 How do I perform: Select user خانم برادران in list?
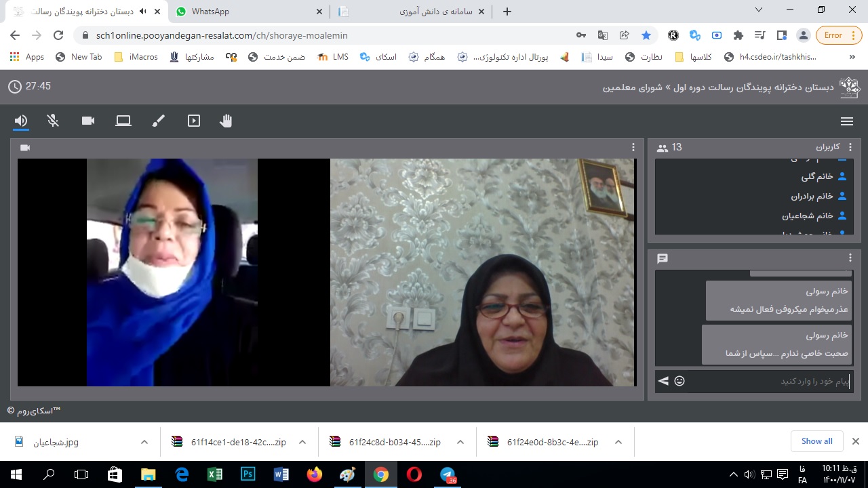[812, 196]
